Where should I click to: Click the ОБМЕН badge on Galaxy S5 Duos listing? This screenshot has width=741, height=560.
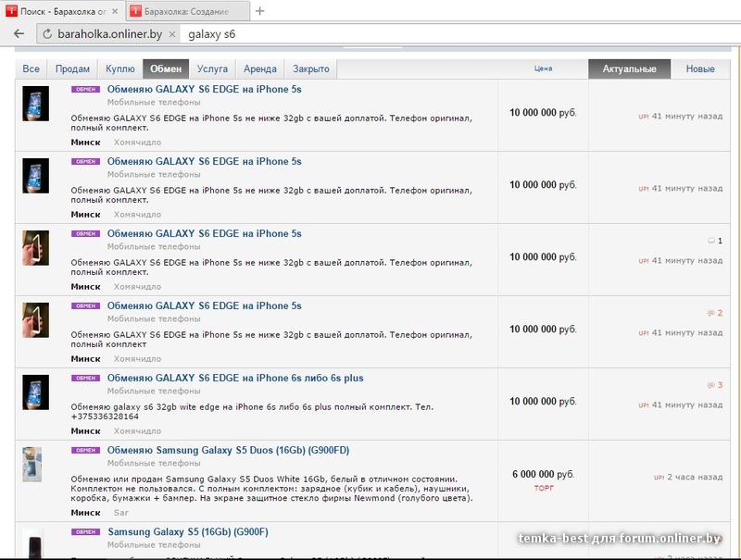click(85, 450)
